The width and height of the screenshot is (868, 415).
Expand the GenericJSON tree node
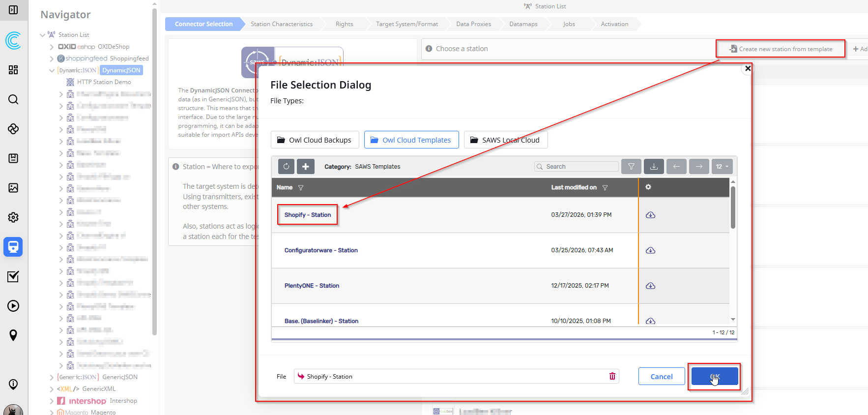coord(52,377)
